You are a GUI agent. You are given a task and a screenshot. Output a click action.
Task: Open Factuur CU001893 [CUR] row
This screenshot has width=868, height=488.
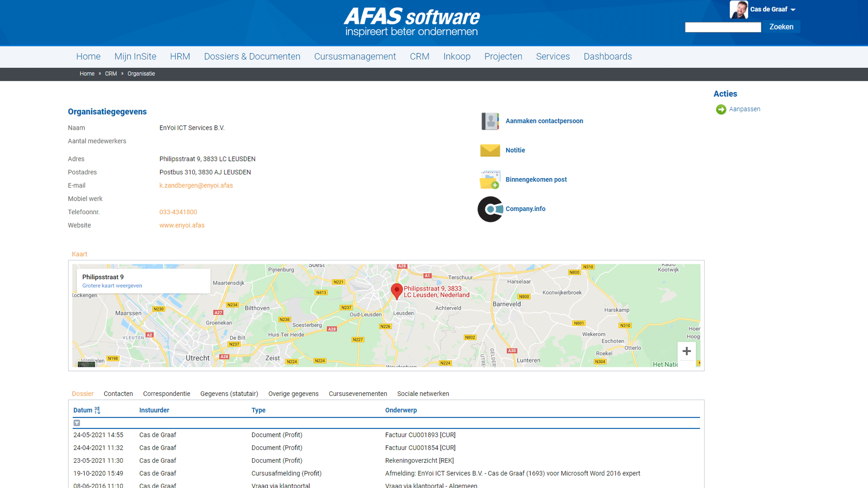point(386,435)
